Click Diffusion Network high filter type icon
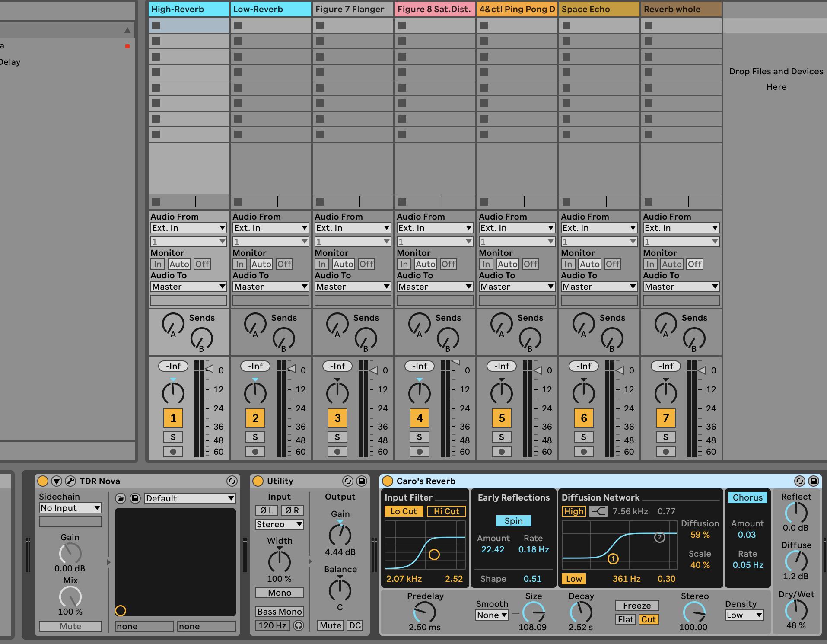827x644 pixels. point(598,511)
